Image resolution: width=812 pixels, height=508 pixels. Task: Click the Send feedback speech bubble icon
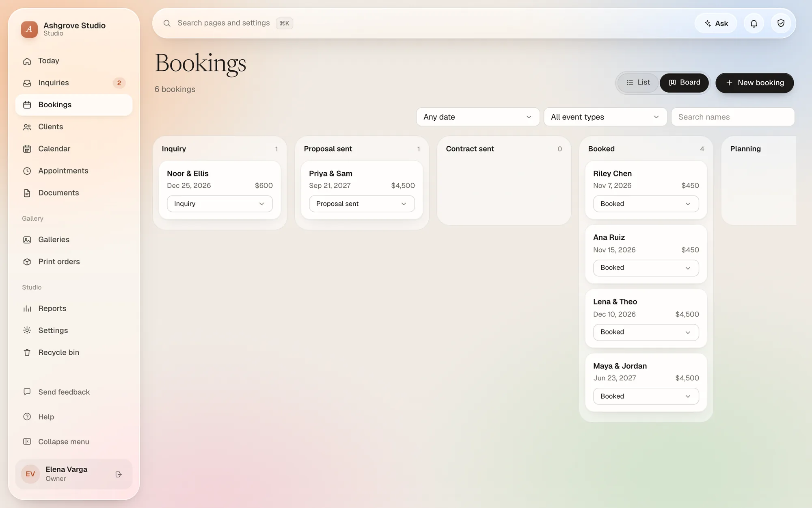click(x=27, y=392)
